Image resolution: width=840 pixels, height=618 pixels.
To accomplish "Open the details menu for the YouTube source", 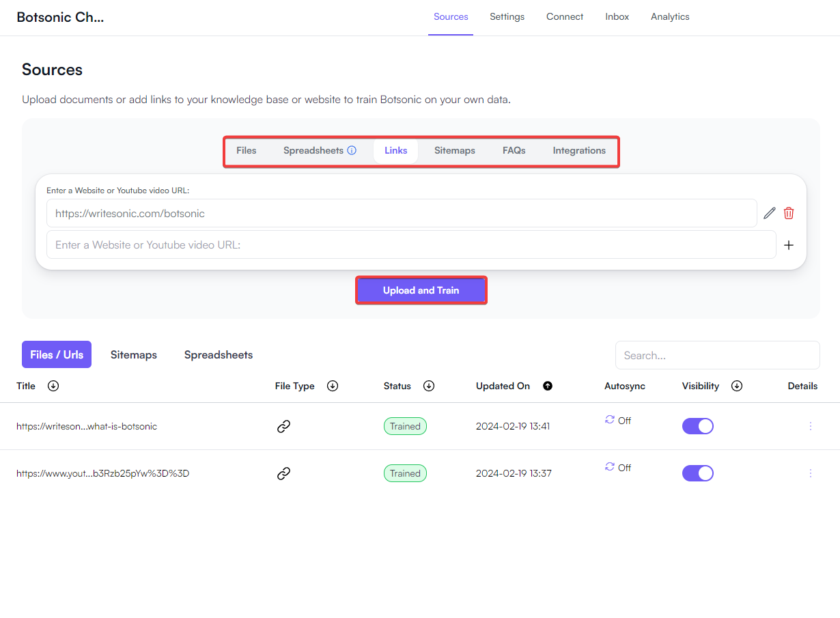I will point(811,473).
